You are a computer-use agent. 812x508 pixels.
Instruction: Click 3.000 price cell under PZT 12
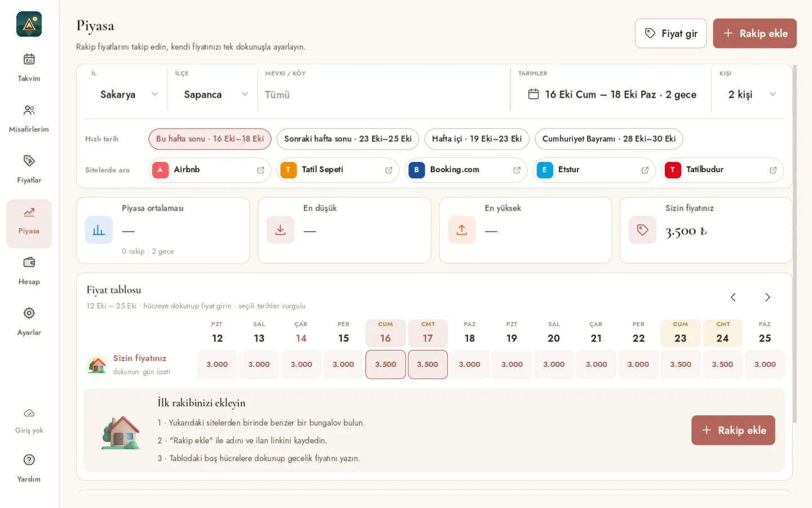click(217, 365)
